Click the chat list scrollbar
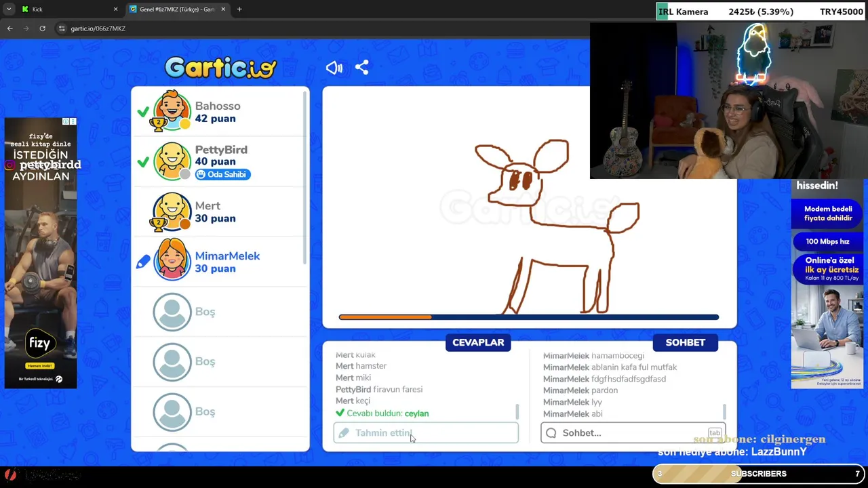Image resolution: width=868 pixels, height=488 pixels. tap(724, 411)
